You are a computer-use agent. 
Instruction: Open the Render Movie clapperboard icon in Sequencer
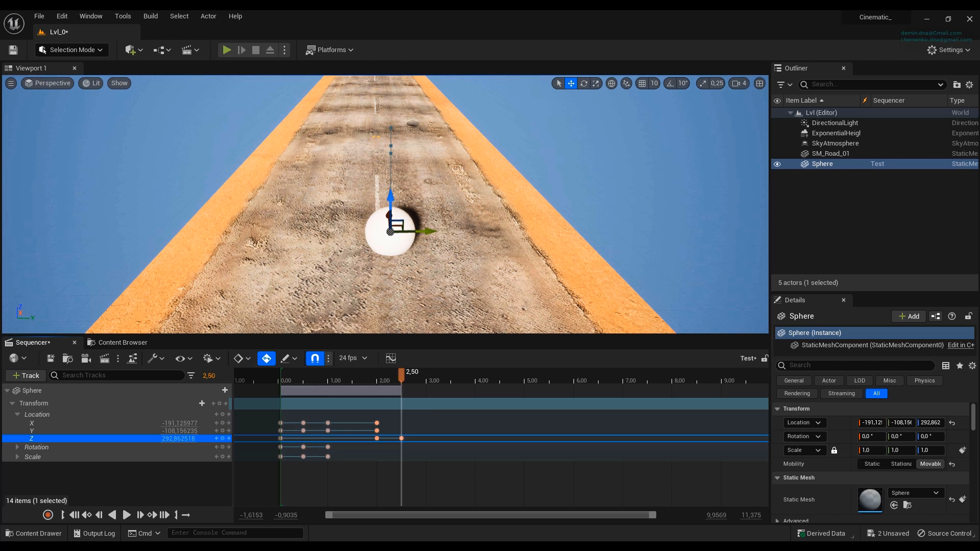(105, 358)
